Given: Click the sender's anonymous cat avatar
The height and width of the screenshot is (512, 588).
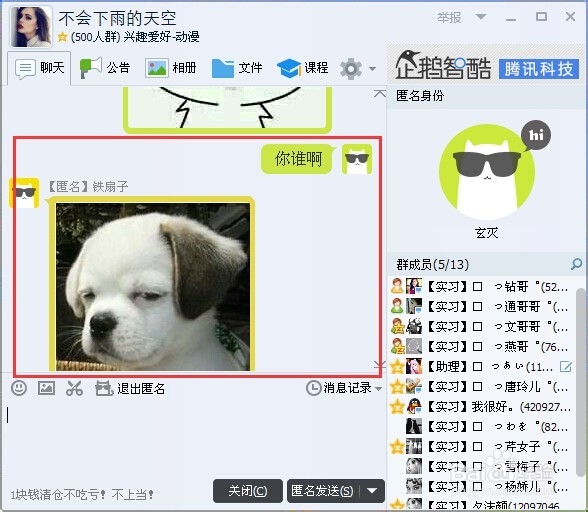Looking at the screenshot, I should 357,159.
